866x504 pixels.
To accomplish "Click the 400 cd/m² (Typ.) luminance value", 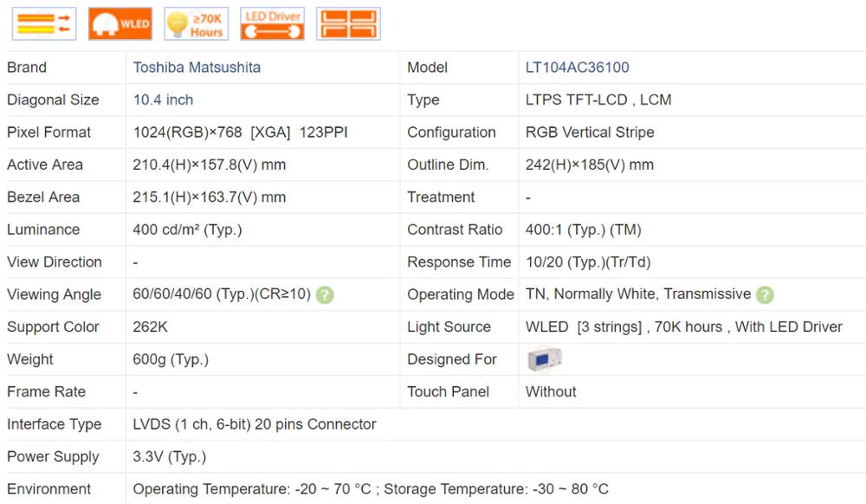I will (x=187, y=229).
